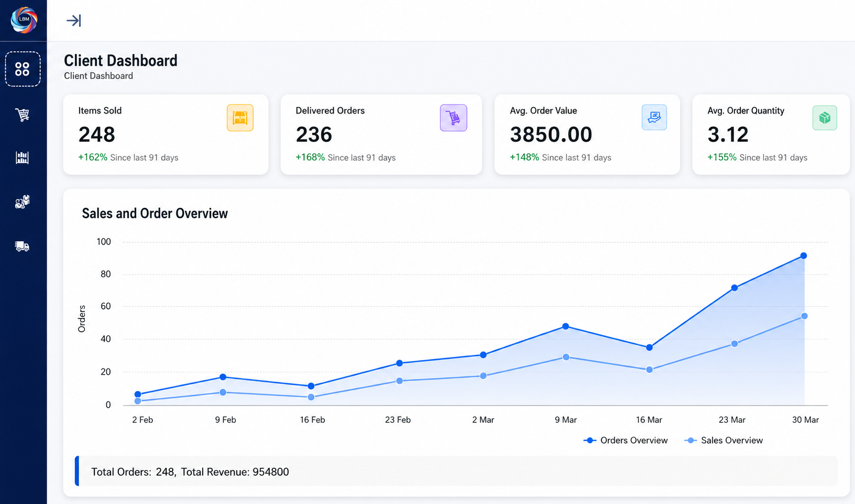This screenshot has height=504, width=855.
Task: Open the dashboard grid icon in the sidebar
Action: coord(23,69)
